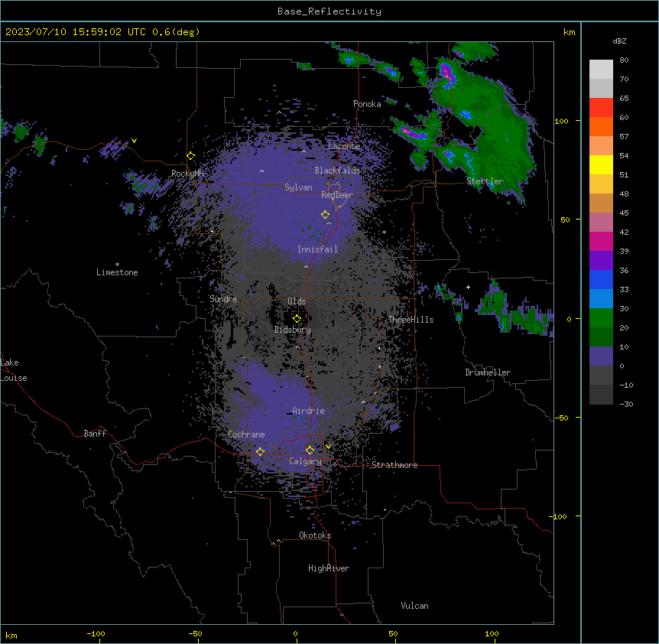659x644 pixels.
Task: Click the km unit label at bottom left
Action: 11,636
